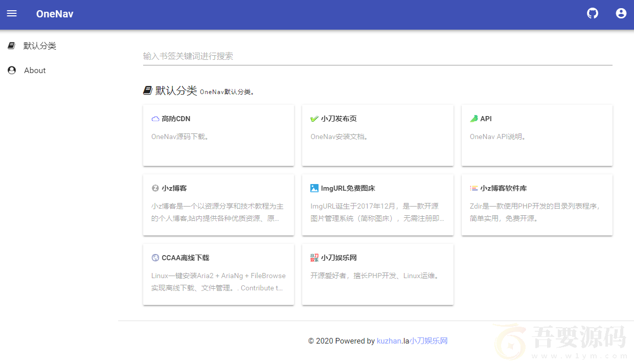This screenshot has height=364, width=634.
Task: Open the 小刀娱乐网 bookmark card title
Action: [339, 258]
